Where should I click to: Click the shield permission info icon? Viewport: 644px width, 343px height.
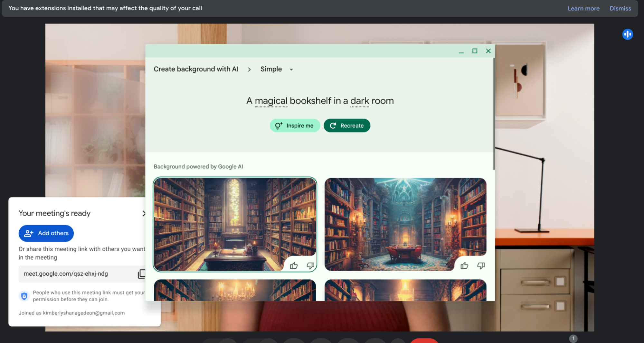click(x=24, y=296)
